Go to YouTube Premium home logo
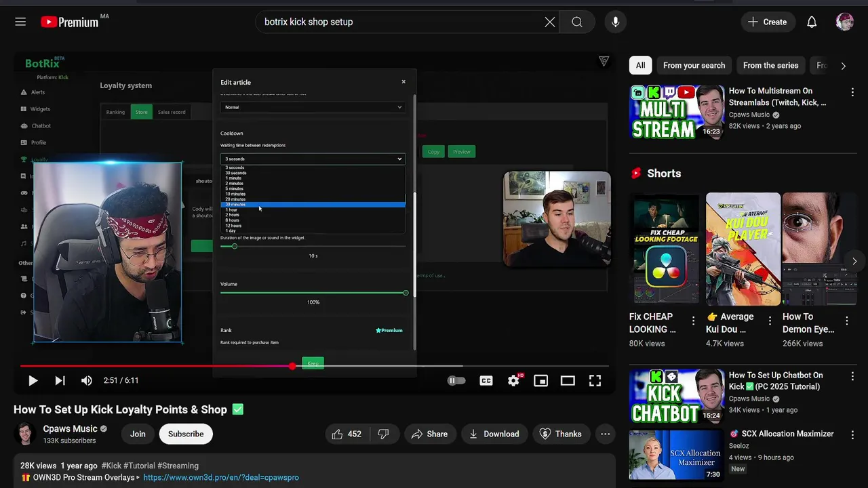This screenshot has height=488, width=868. click(70, 22)
